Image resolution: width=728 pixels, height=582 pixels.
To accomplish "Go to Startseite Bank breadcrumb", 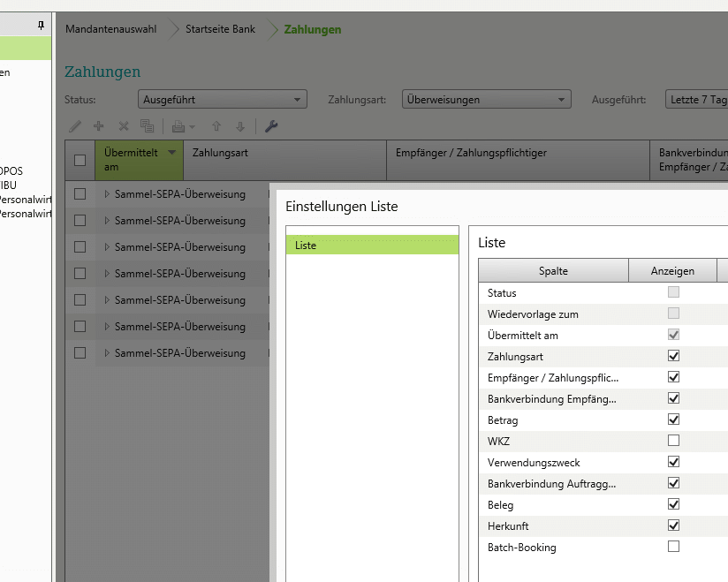I will (x=220, y=29).
